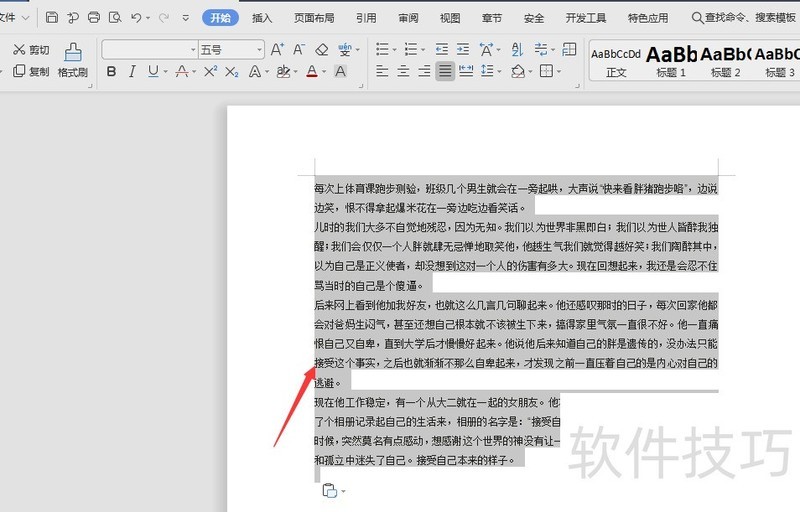Open the font size (五号) dropdown

click(260, 49)
